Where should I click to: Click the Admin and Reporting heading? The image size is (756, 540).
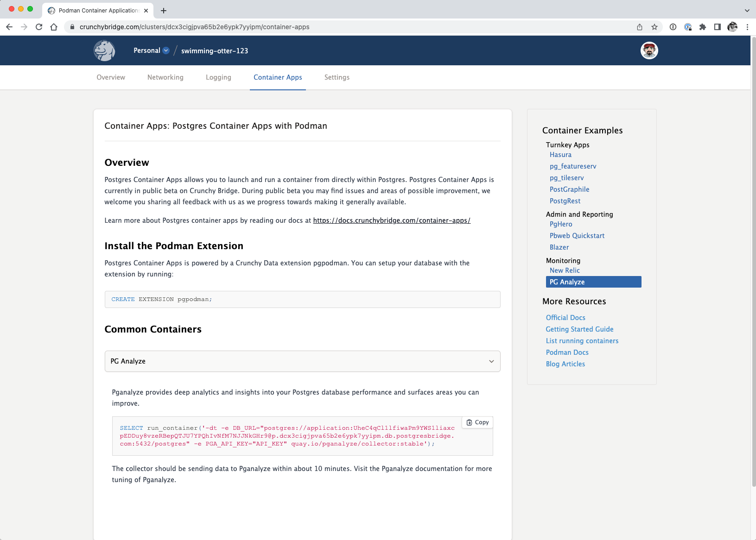[579, 214]
